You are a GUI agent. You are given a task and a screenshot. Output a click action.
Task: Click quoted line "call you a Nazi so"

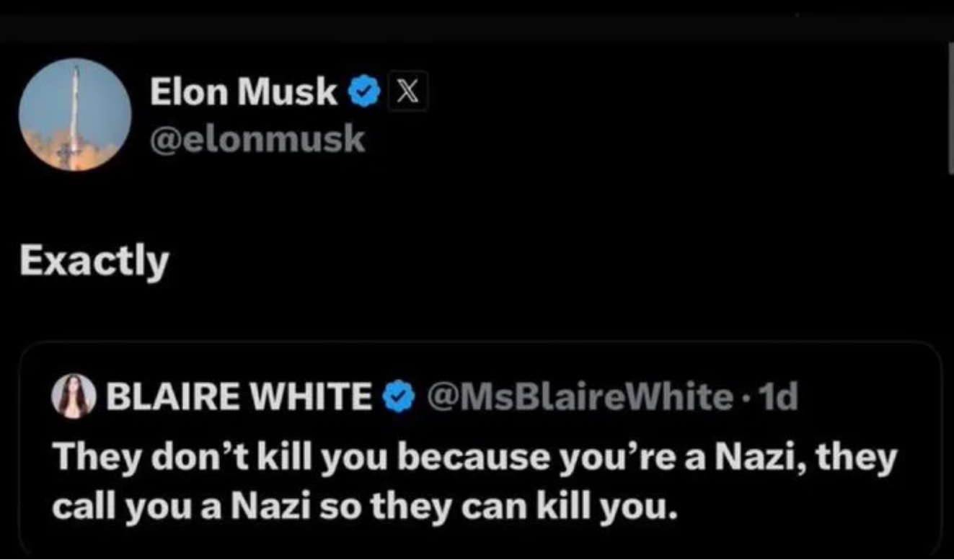(364, 507)
